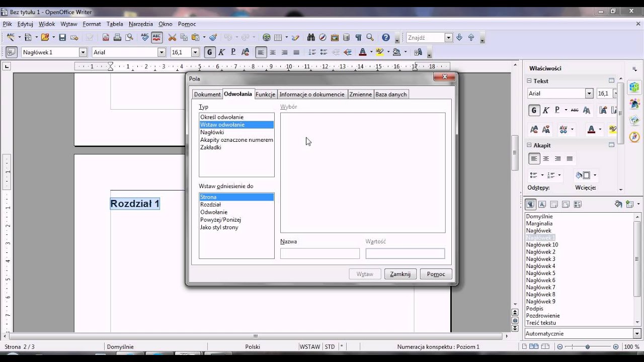
Task: Toggle AutoSpellcheck icon
Action: click(157, 37)
